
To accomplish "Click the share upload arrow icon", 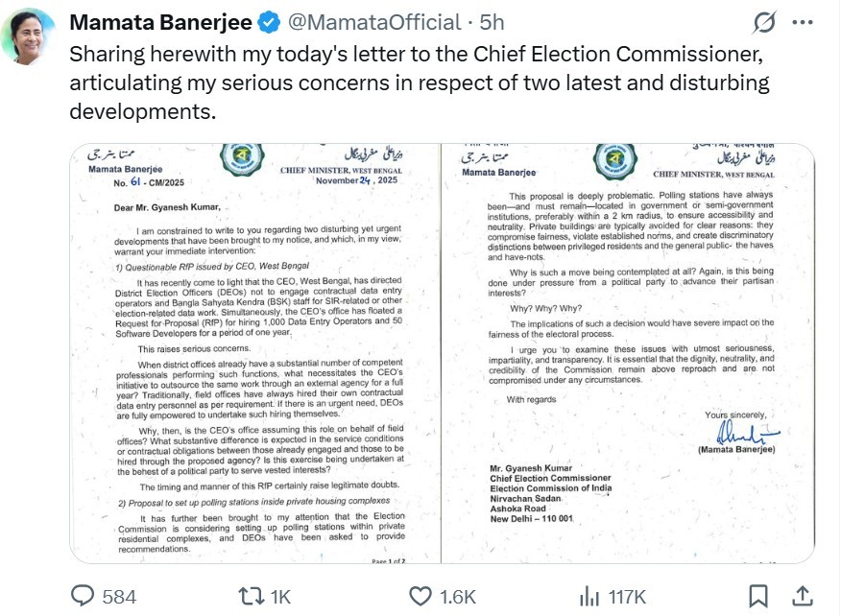I will [804, 597].
